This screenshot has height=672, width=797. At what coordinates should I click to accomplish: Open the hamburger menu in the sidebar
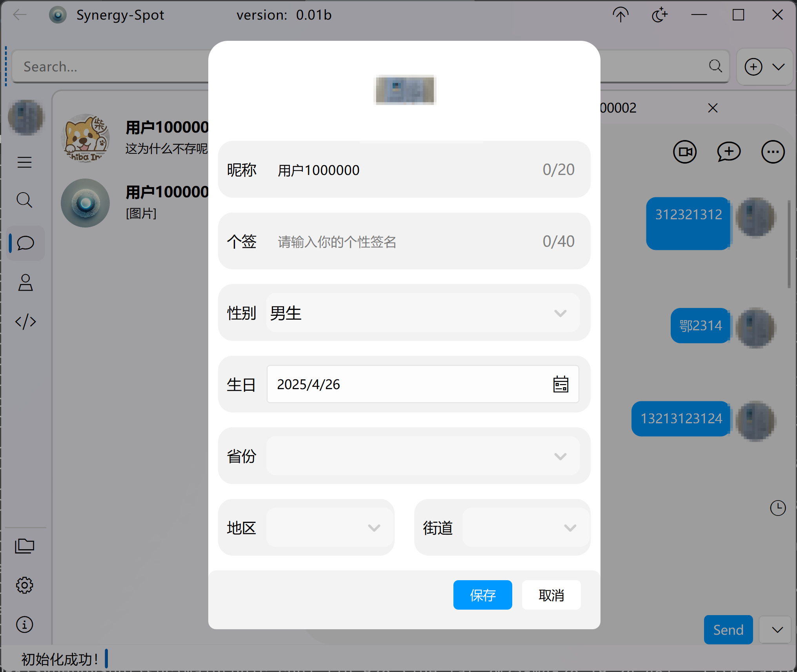(x=25, y=162)
